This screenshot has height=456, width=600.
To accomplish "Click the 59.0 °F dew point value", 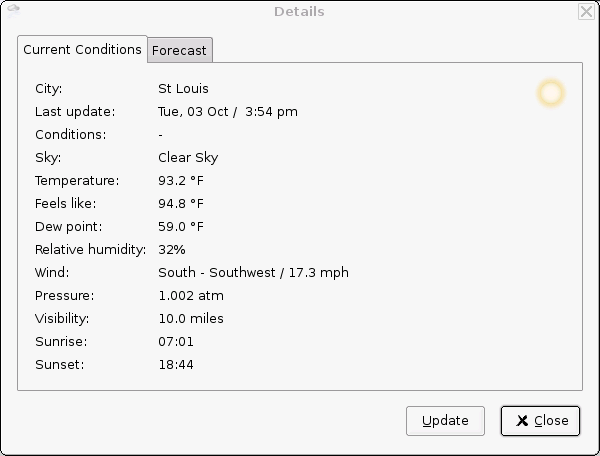I will pos(181,227).
